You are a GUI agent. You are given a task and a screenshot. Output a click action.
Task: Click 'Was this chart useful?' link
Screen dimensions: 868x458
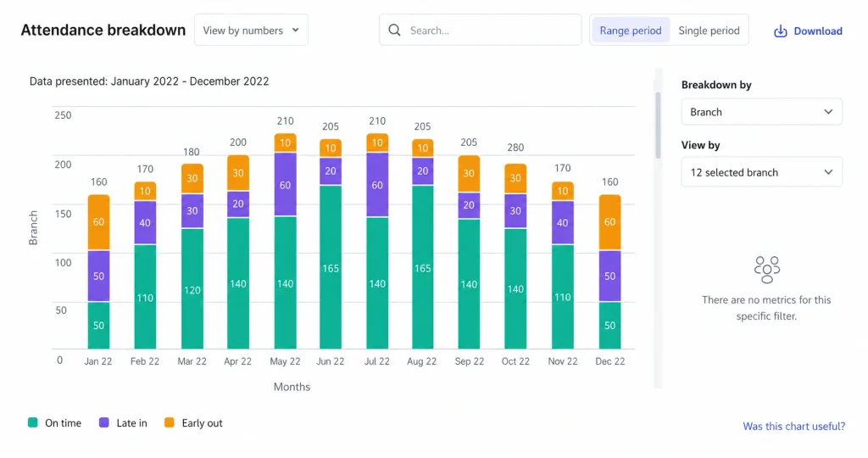pos(793,426)
